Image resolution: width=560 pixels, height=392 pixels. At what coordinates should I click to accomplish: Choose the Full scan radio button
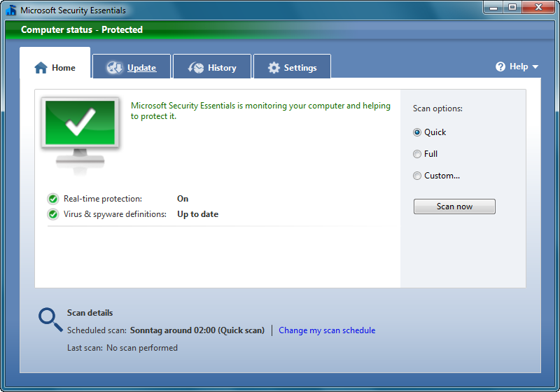click(417, 154)
